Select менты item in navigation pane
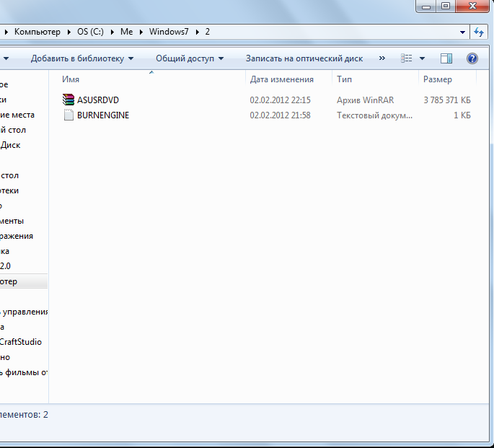This screenshot has width=494, height=448. coord(12,221)
